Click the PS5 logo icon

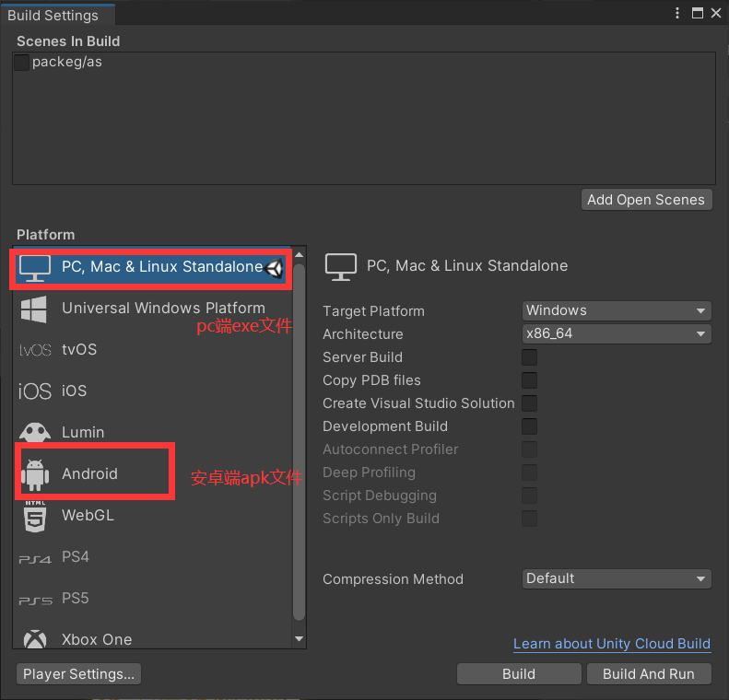coord(35,601)
